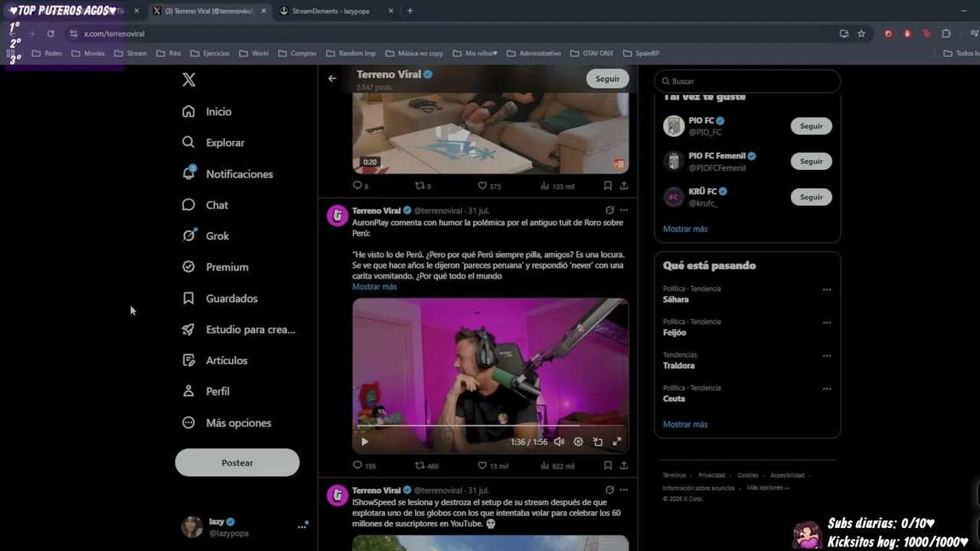980x551 pixels.
Task: Open Grok actions on the AuronPlay post
Action: point(609,210)
